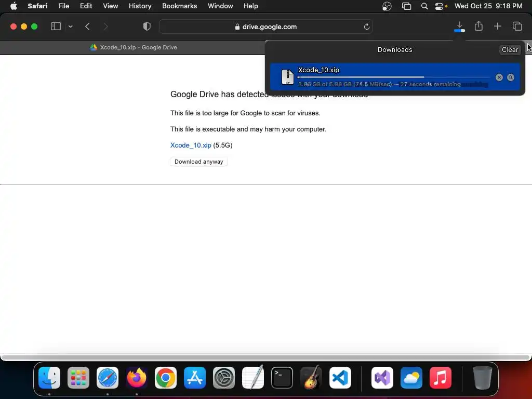
Task: Click the screen mirroring menu bar icon
Action: click(x=406, y=6)
